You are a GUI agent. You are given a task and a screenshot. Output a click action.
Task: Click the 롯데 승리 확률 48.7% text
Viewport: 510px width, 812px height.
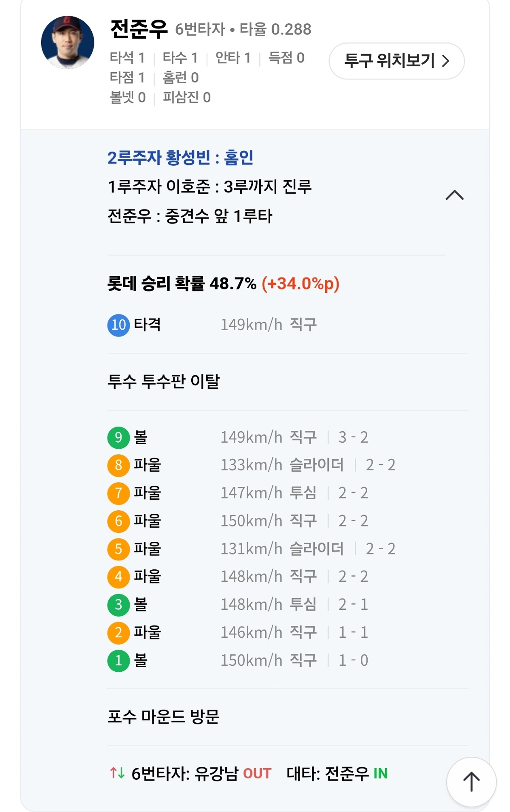tap(182, 283)
